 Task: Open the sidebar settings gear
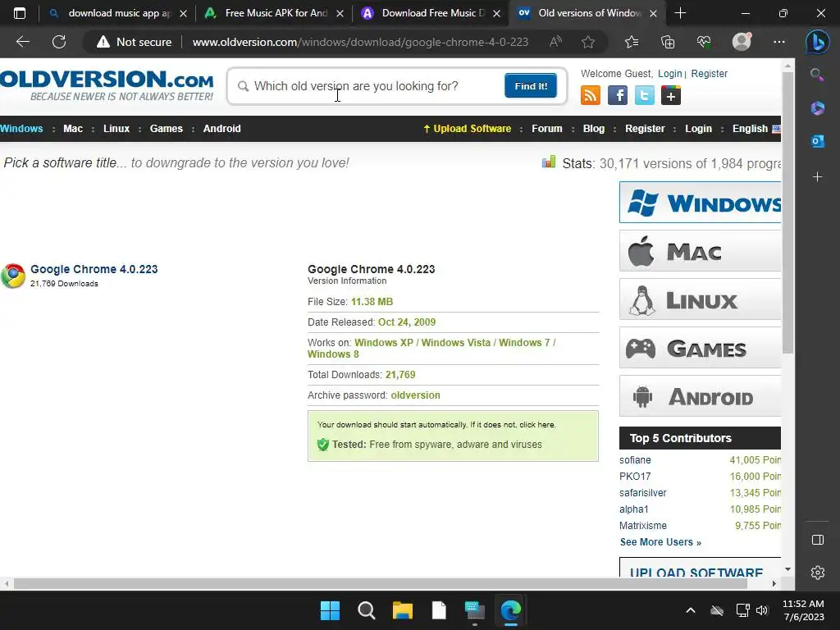click(818, 573)
